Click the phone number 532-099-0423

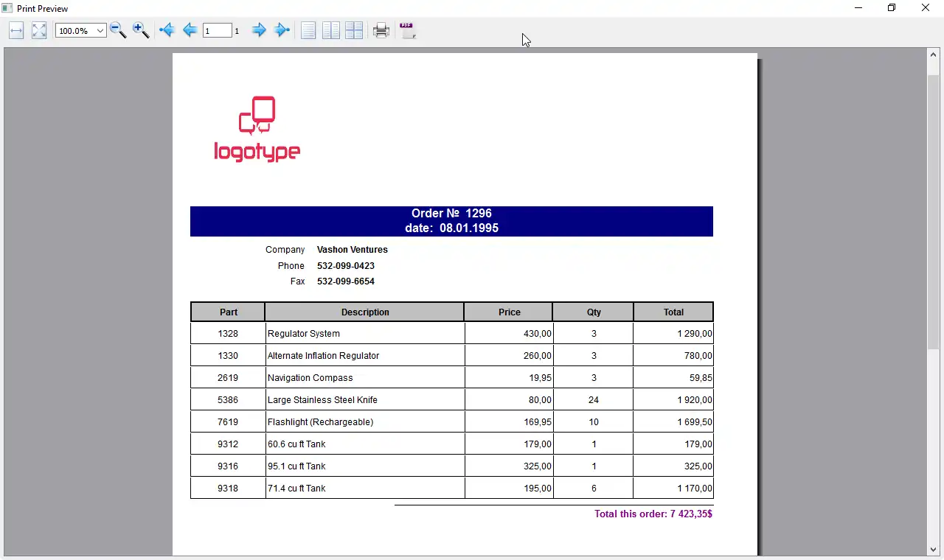346,266
